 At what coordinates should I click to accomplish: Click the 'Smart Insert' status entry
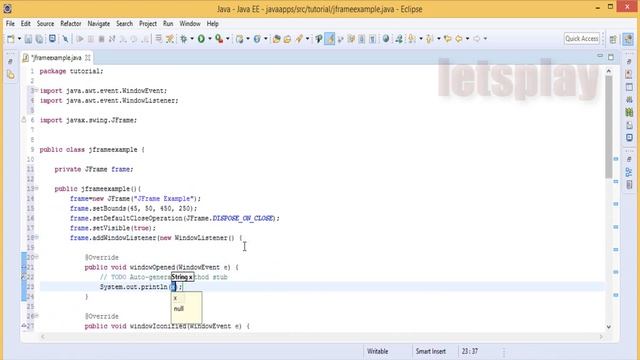[431, 351]
